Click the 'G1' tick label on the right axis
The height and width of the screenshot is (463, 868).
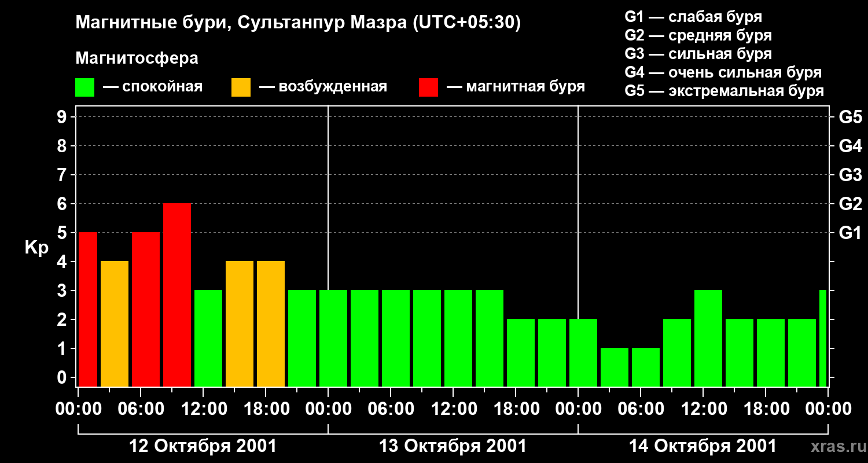pyautogui.click(x=851, y=233)
